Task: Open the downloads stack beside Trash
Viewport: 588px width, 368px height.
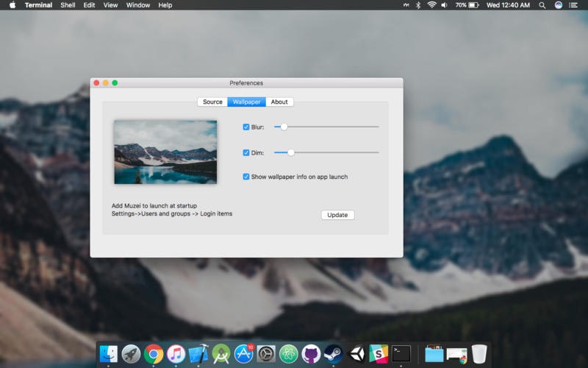Action: pos(456,355)
